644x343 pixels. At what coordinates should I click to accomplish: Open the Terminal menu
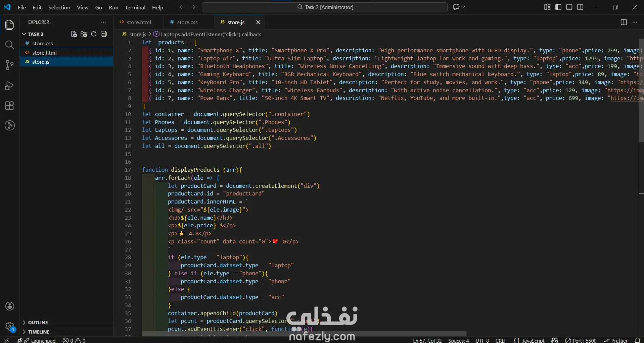pyautogui.click(x=135, y=7)
